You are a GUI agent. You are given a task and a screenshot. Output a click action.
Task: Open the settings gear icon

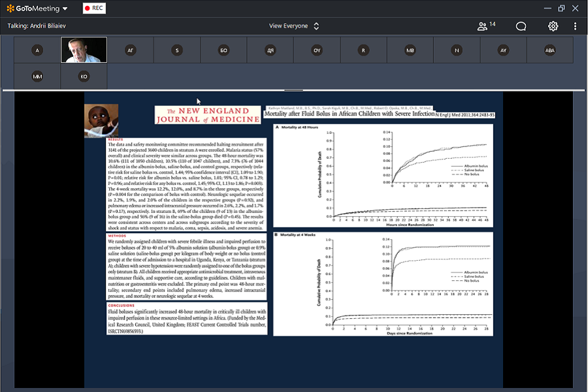(553, 26)
